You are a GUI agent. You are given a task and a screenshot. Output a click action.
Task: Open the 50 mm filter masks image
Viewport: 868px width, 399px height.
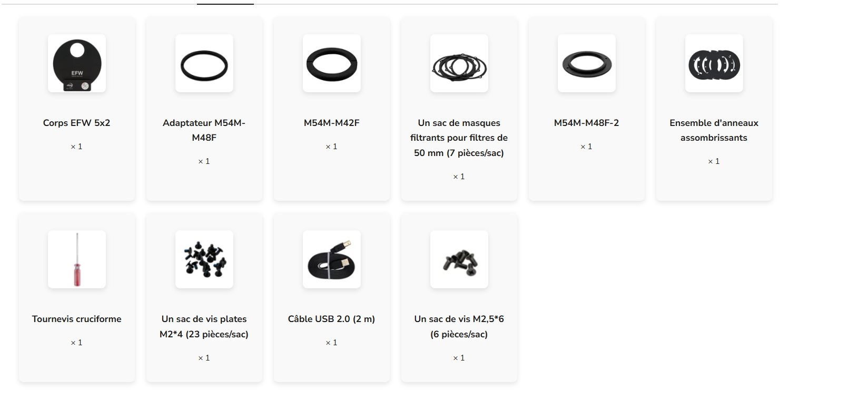coord(459,63)
